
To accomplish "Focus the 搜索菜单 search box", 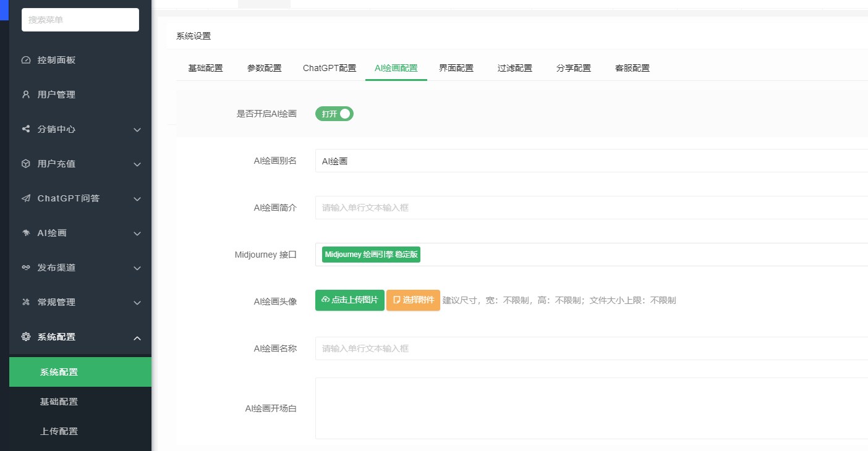I will 80,20.
